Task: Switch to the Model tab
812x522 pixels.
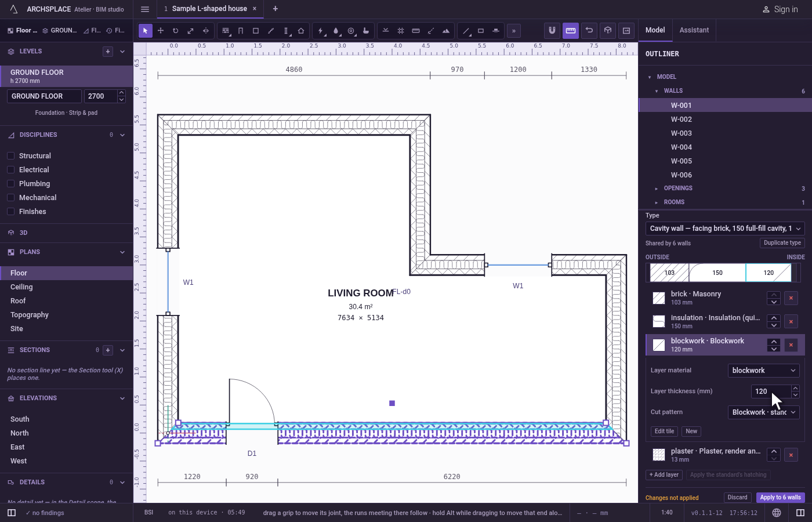Action: (655, 30)
